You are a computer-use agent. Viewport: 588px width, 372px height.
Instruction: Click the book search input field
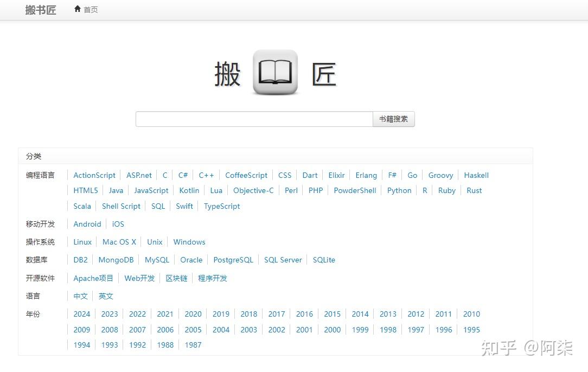tap(253, 119)
